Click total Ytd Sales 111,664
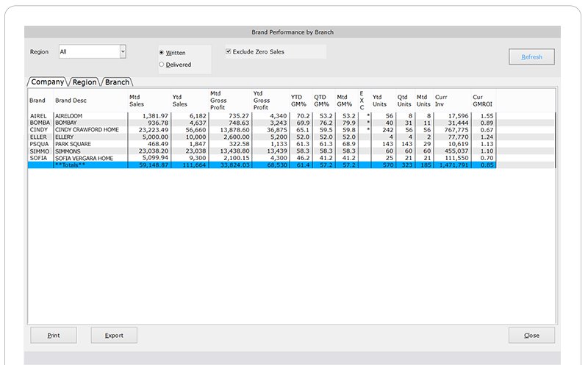Viewport: 588px width, 365px height. point(194,165)
